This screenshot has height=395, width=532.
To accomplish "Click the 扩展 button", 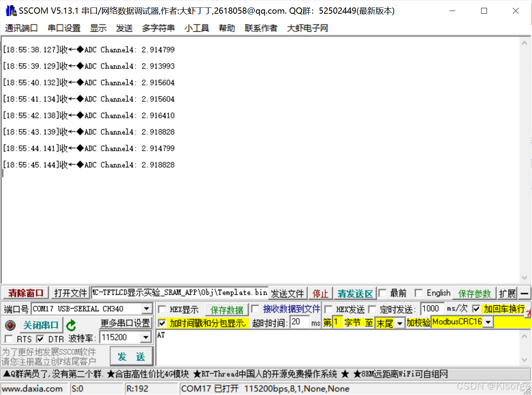I will coord(507,293).
